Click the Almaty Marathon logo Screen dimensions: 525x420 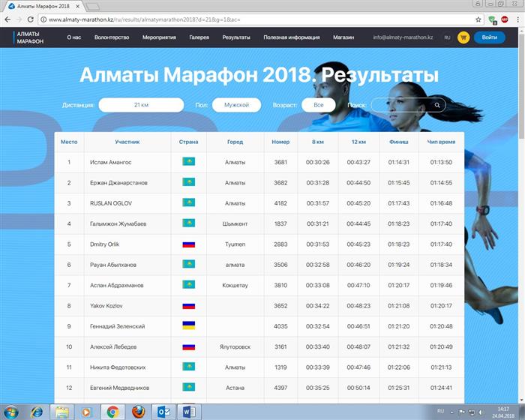pos(30,37)
